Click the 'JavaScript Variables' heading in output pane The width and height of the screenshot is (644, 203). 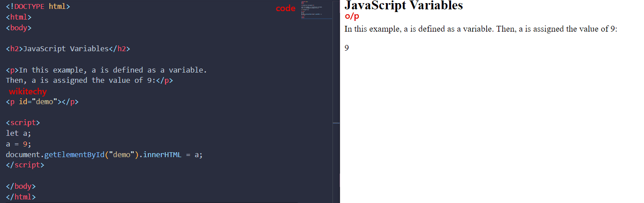(x=404, y=5)
